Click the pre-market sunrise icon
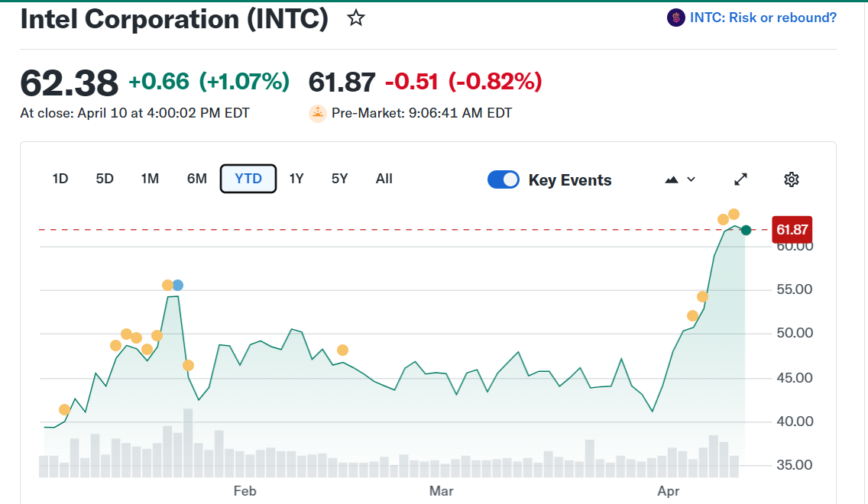Image resolution: width=868 pixels, height=504 pixels. click(x=317, y=113)
